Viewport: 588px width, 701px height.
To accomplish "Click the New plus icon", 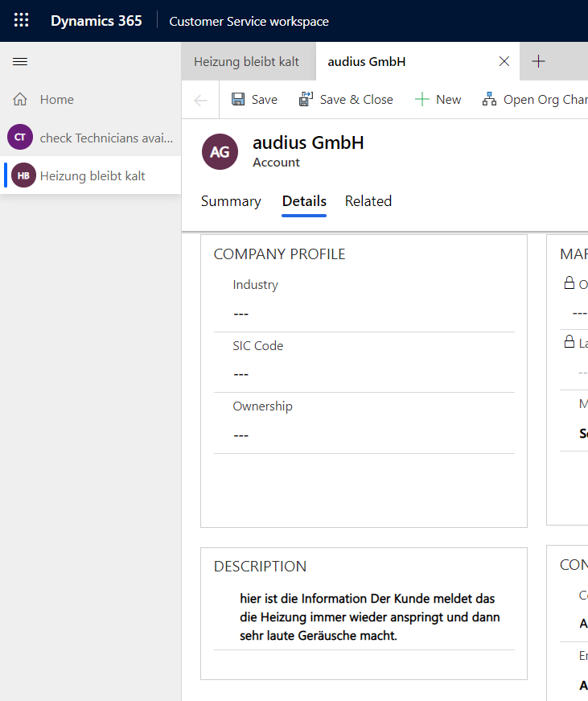I will (422, 100).
